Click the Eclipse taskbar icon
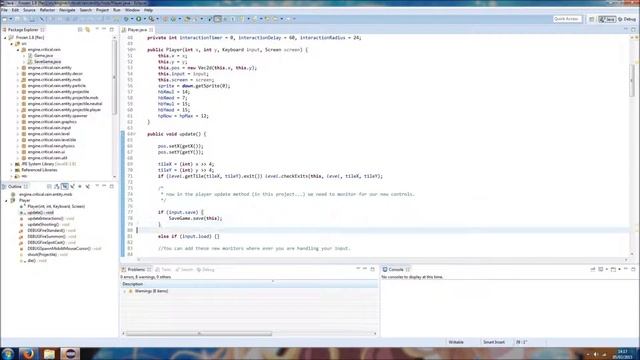This screenshot has width=640, height=360. pyautogui.click(x=70, y=354)
